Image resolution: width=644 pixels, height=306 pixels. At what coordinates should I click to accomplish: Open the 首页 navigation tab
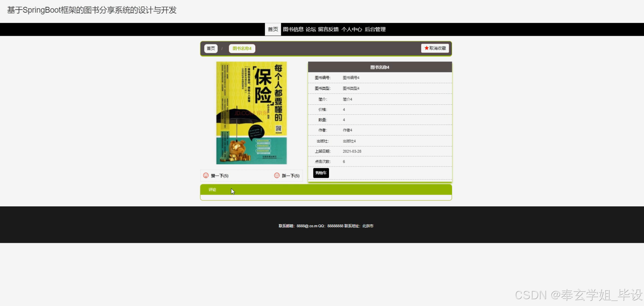(x=273, y=29)
